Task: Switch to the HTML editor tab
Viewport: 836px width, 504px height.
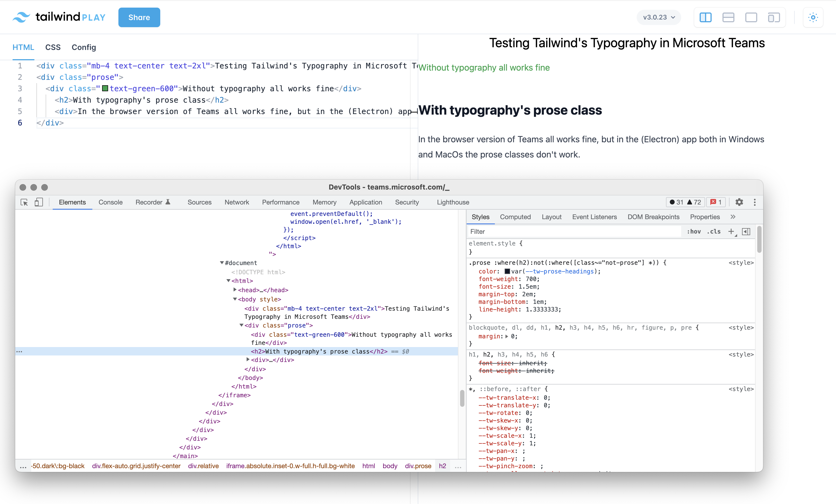Action: pyautogui.click(x=23, y=47)
